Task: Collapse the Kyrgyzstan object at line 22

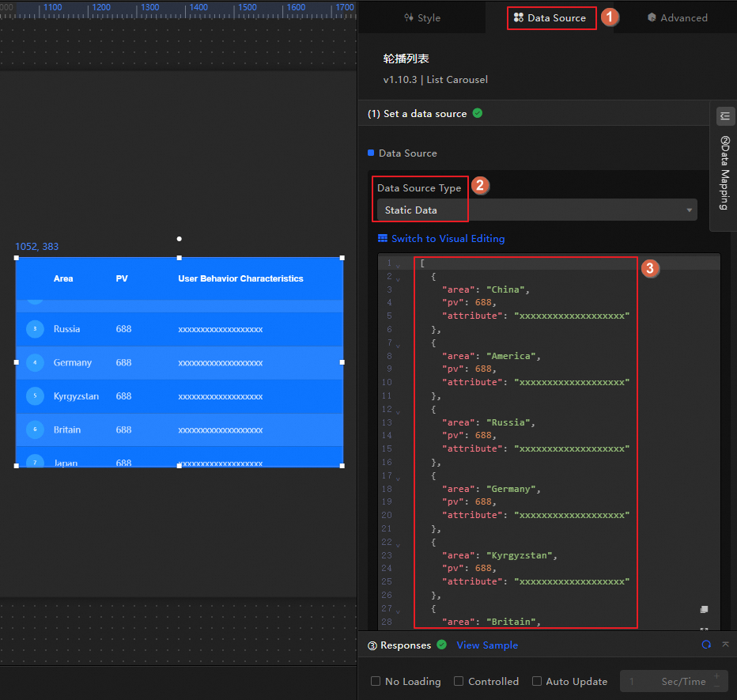Action: 398,545
